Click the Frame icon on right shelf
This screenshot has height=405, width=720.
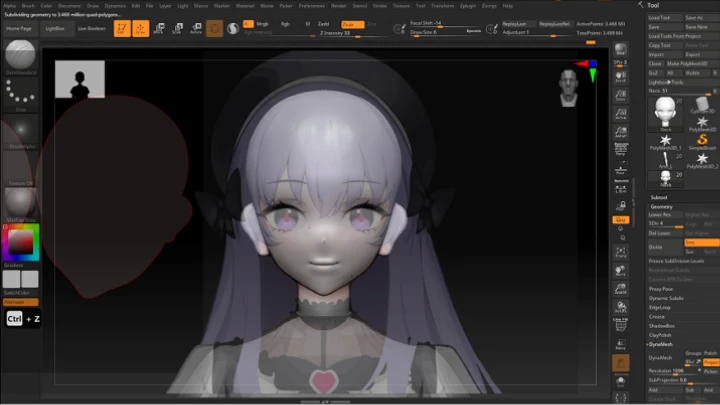tap(620, 252)
